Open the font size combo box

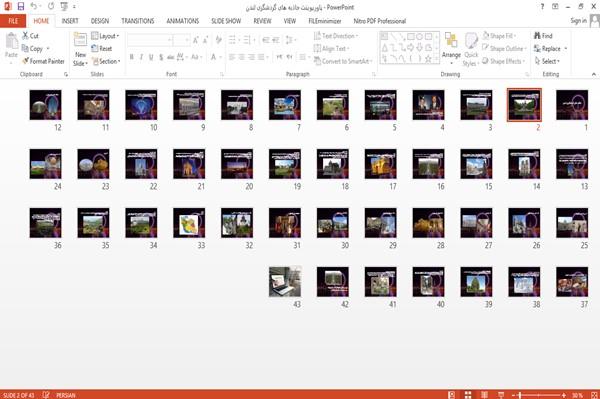tap(181, 40)
